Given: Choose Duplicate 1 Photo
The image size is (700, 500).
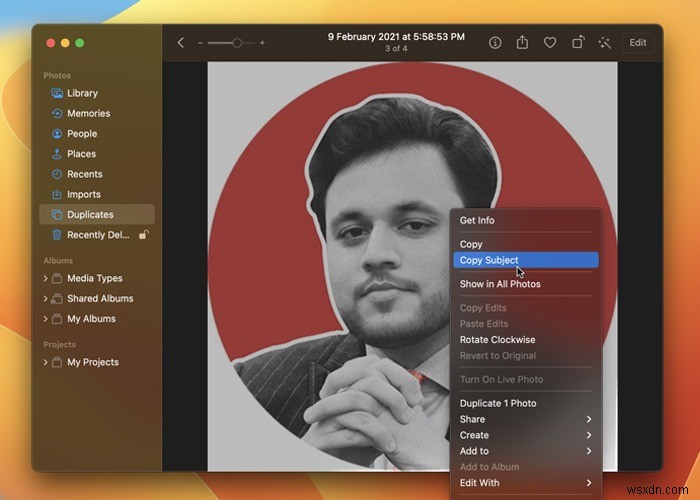Looking at the screenshot, I should coord(526,404).
